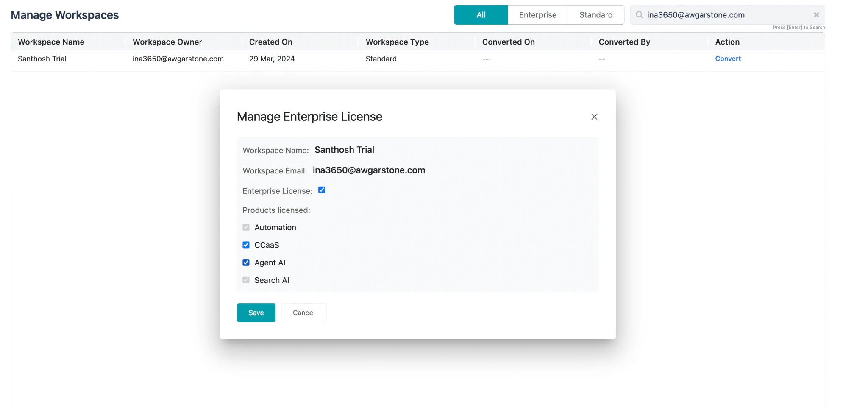Close the Manage Enterprise License dialog
This screenshot has width=868, height=408.
coord(594,117)
